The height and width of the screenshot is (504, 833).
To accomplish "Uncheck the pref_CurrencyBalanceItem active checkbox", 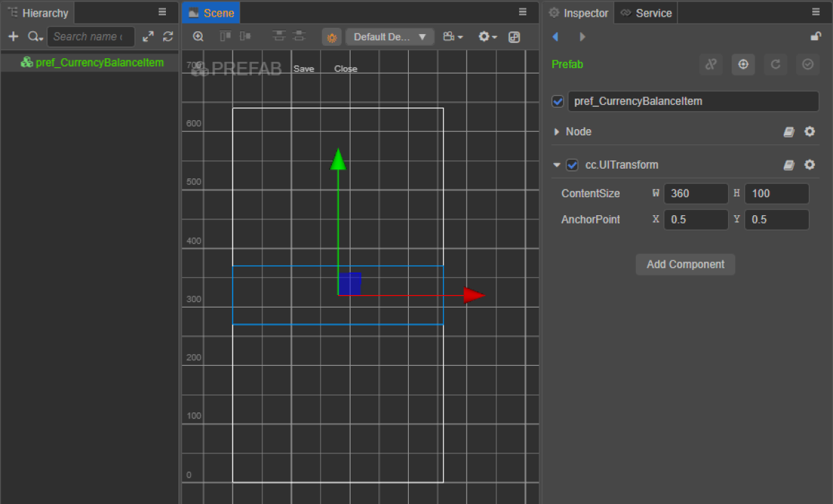I will click(557, 101).
